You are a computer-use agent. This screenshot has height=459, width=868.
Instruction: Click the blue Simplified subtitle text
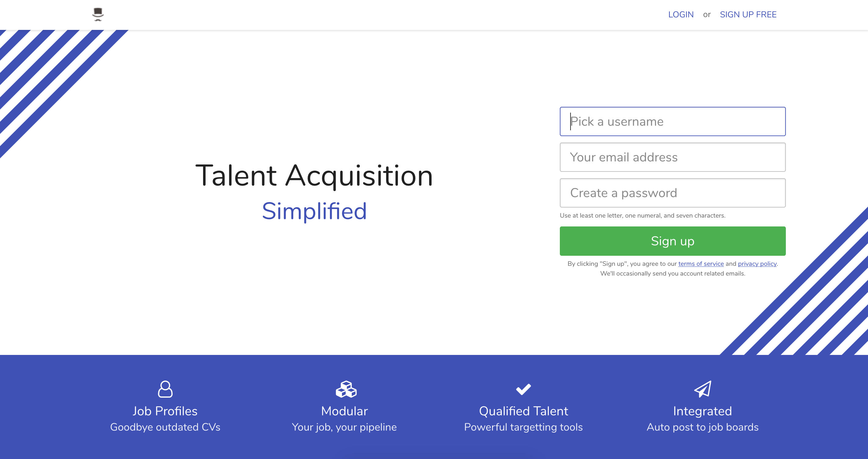314,211
